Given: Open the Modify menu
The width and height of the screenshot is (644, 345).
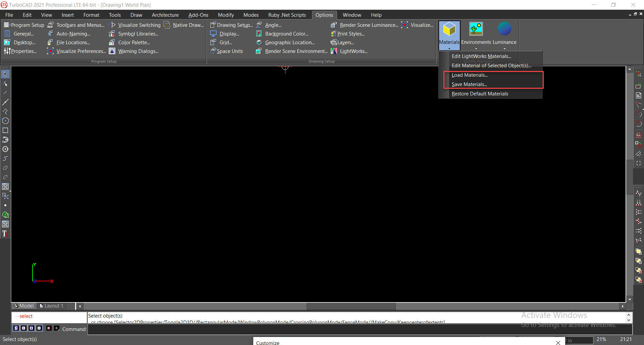Looking at the screenshot, I should click(226, 15).
